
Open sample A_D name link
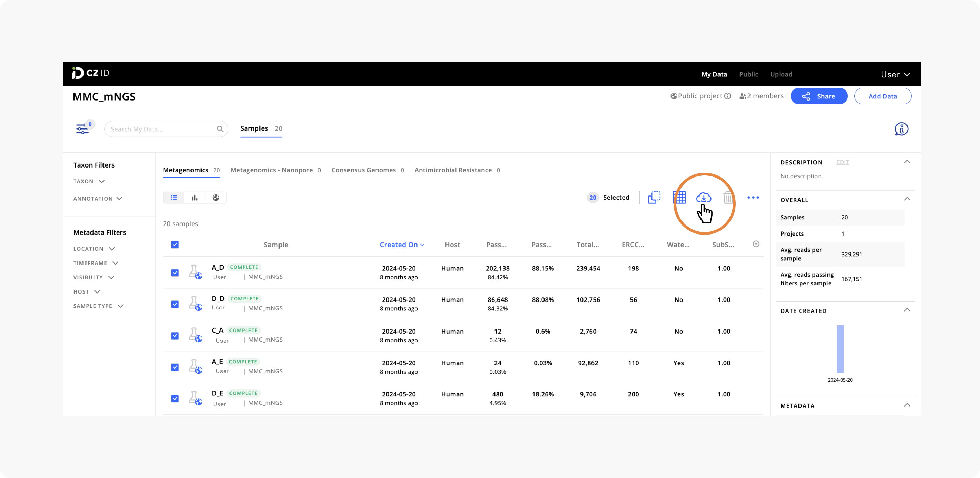tap(218, 267)
